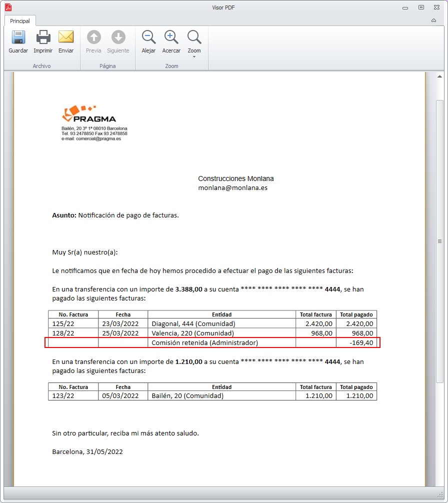Click the text Construcciones Monlana
This screenshot has height=503, width=448.
pyautogui.click(x=236, y=178)
